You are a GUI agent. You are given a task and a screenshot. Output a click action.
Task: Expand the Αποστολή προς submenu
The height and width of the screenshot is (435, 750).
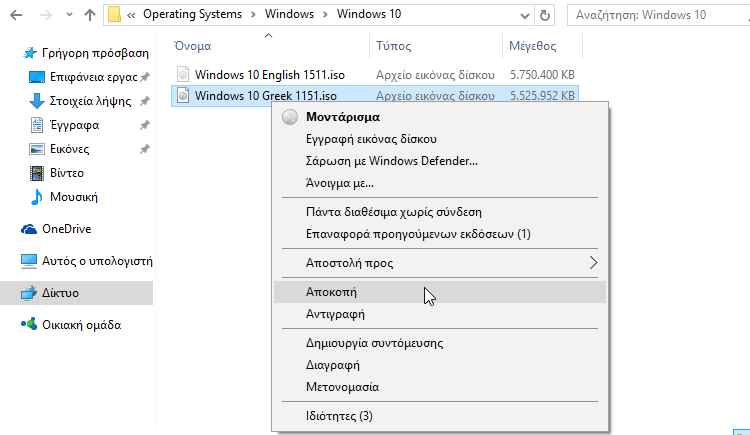440,263
